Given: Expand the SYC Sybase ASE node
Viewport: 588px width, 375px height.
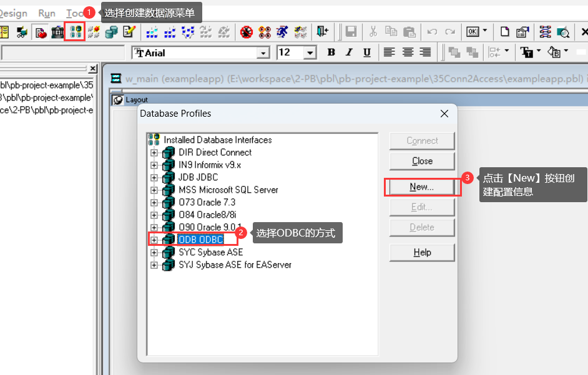Looking at the screenshot, I should pyautogui.click(x=154, y=252).
